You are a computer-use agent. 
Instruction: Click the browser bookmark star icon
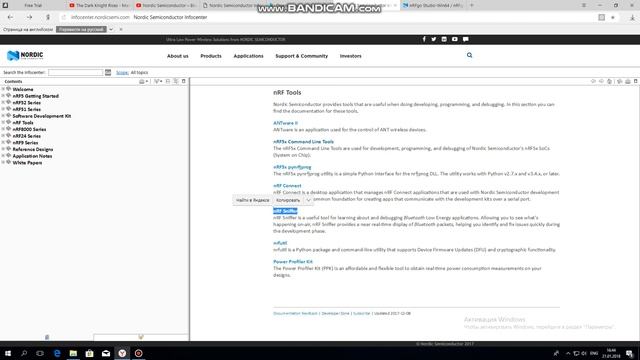(x=613, y=18)
